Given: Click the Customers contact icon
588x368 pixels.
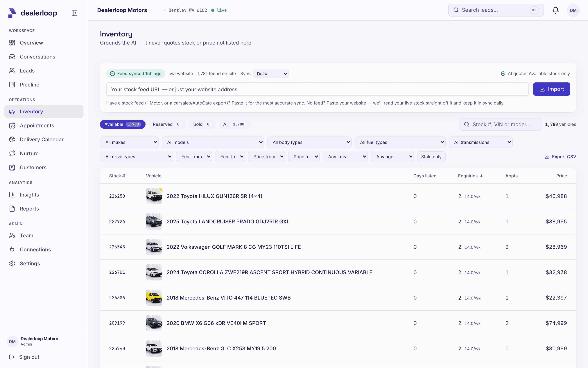Looking at the screenshot, I should [12, 167].
